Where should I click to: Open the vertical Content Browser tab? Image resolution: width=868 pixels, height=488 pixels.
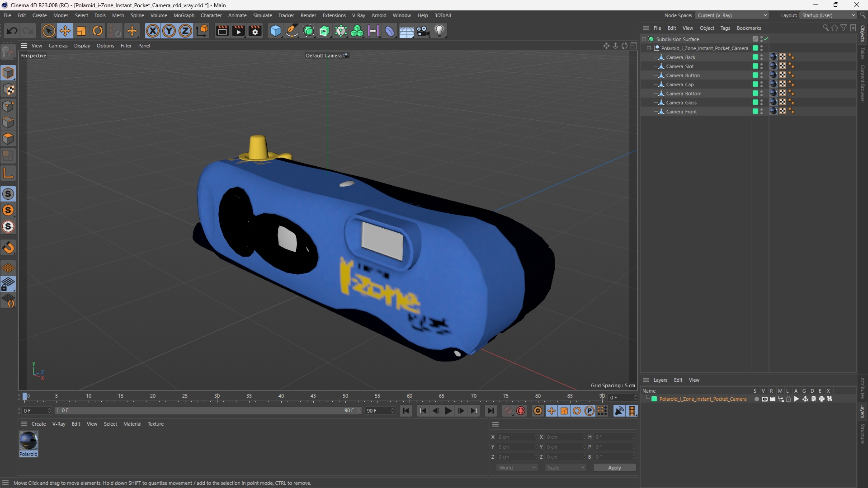click(863, 83)
